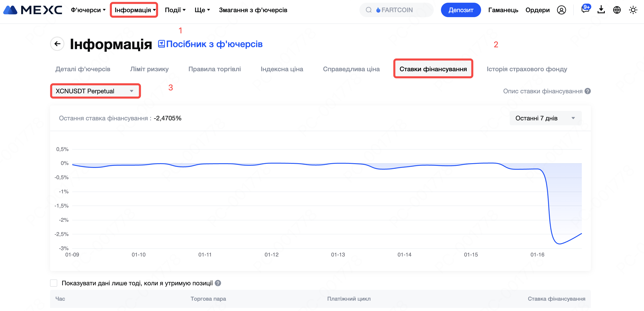Toggle the light/dark theme sun icon
Viewport: 644px width, 311px height.
633,10
